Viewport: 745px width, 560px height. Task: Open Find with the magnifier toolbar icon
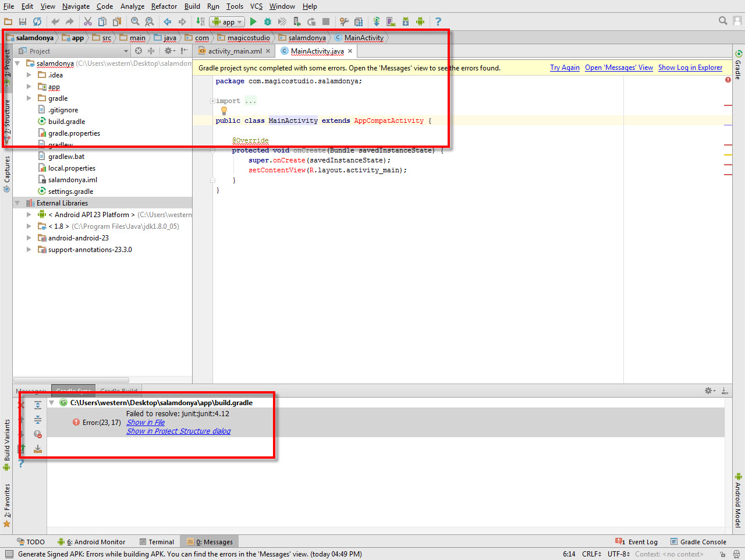coord(134,22)
